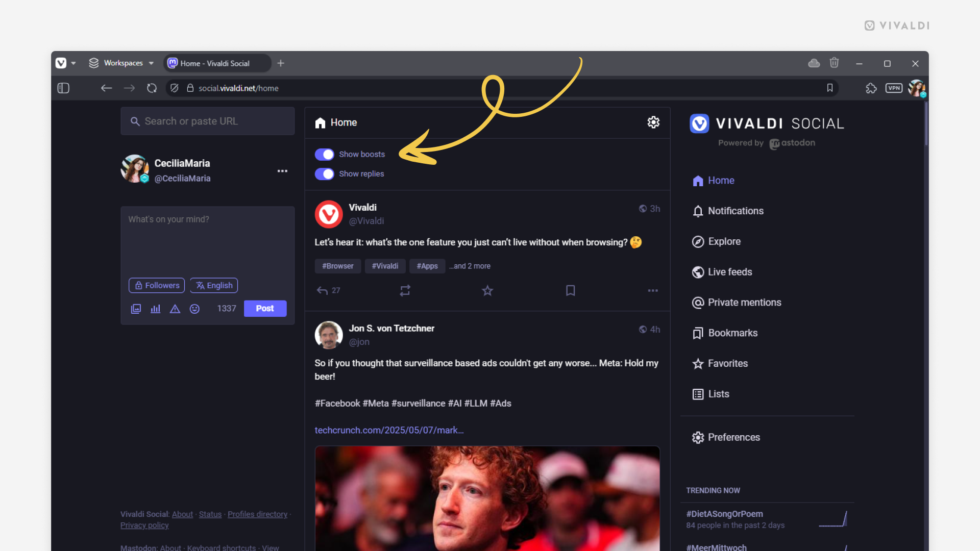Open a new tab with plus button
Viewport: 980px width, 551px height.
281,63
